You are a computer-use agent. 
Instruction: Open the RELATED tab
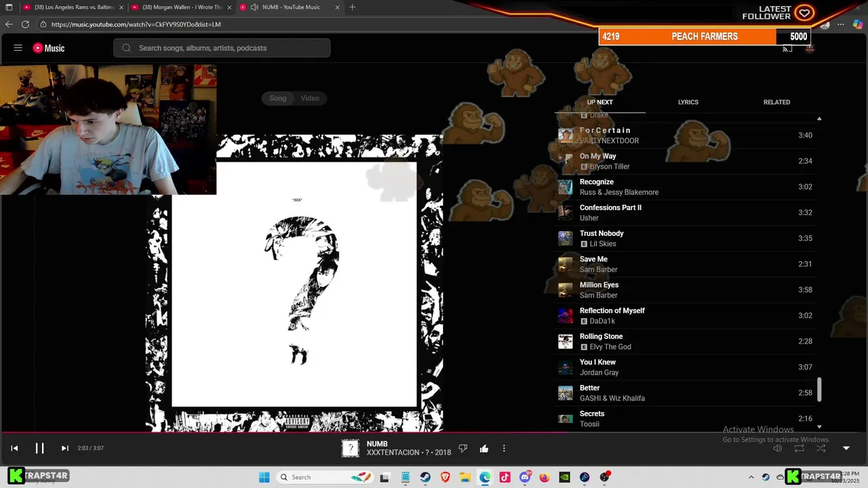point(776,102)
